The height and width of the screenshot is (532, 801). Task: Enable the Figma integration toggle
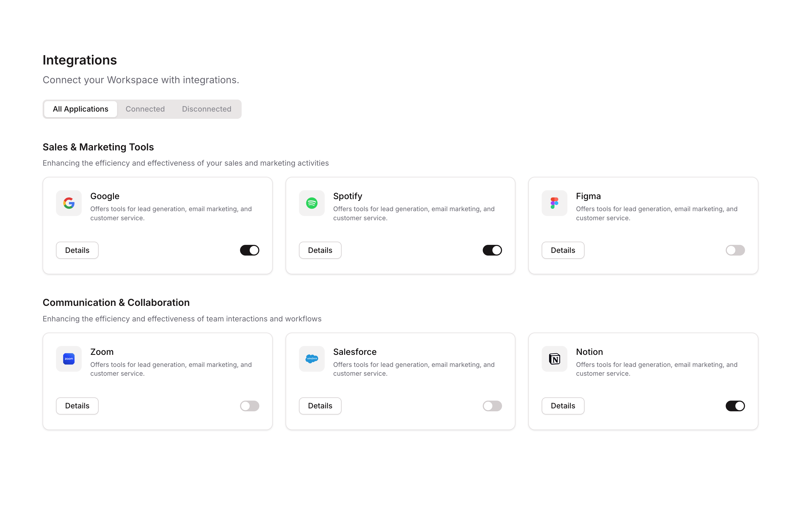[735, 250]
